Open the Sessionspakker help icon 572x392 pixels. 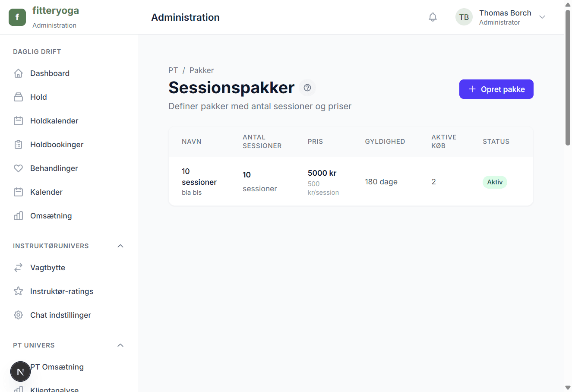tap(307, 88)
